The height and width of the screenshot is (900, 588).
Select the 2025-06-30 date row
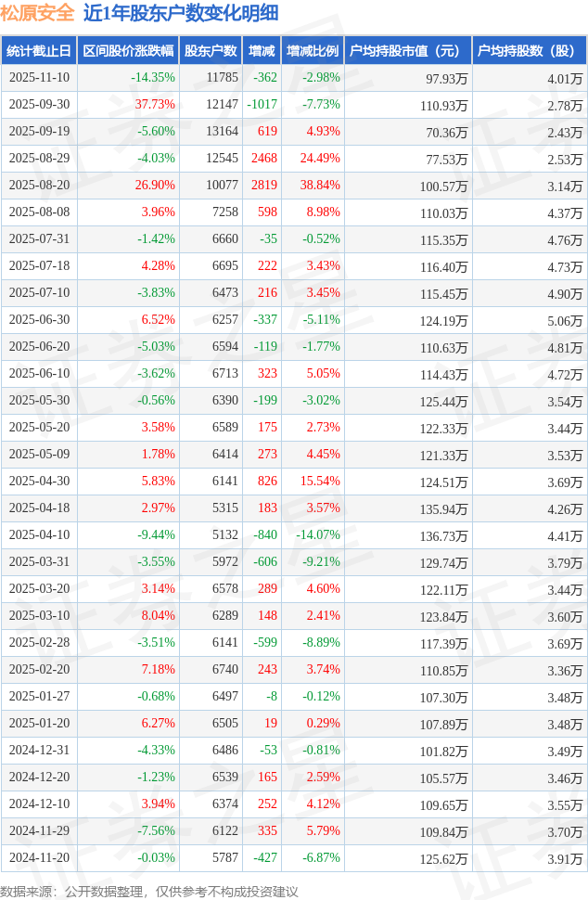(x=38, y=320)
